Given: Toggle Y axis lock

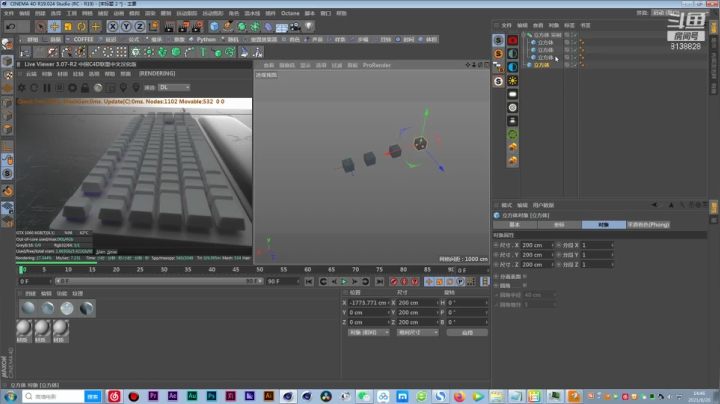Looking at the screenshot, I should 126,27.
